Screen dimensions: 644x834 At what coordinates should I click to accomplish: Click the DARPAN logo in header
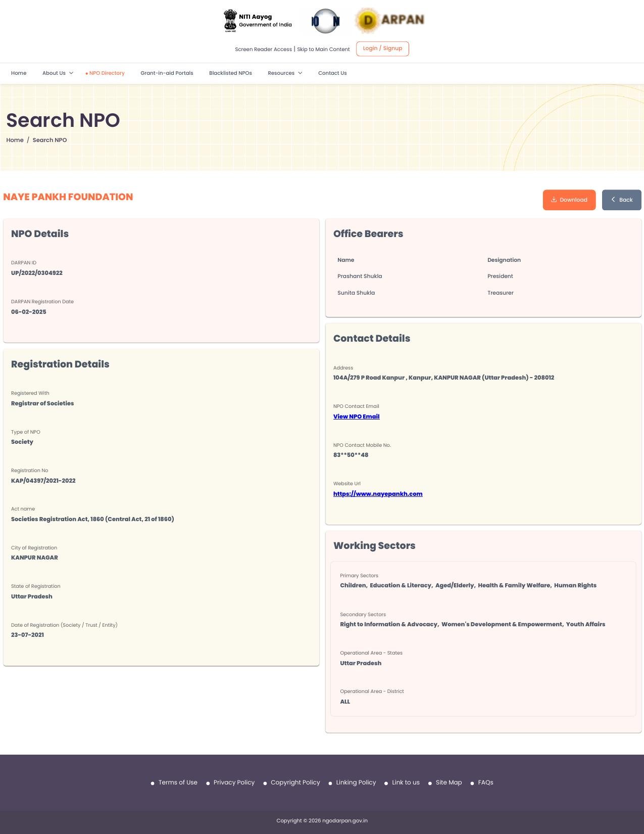tap(389, 20)
